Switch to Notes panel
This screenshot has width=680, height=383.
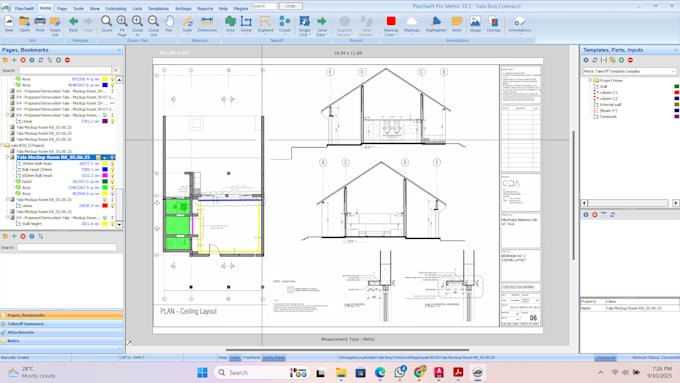(62, 341)
